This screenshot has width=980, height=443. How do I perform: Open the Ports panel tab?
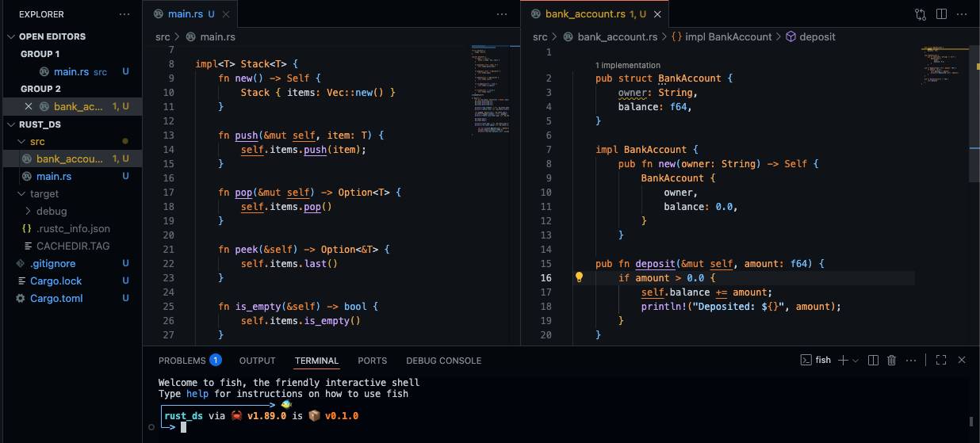coord(373,360)
